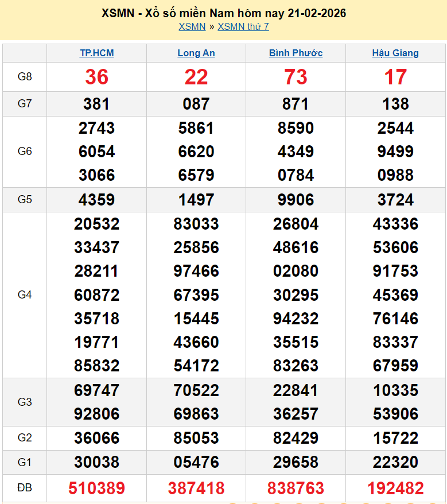Image resolution: width=447 pixels, height=504 pixels.
Task: Click the G4 row label
Action: tap(25, 294)
